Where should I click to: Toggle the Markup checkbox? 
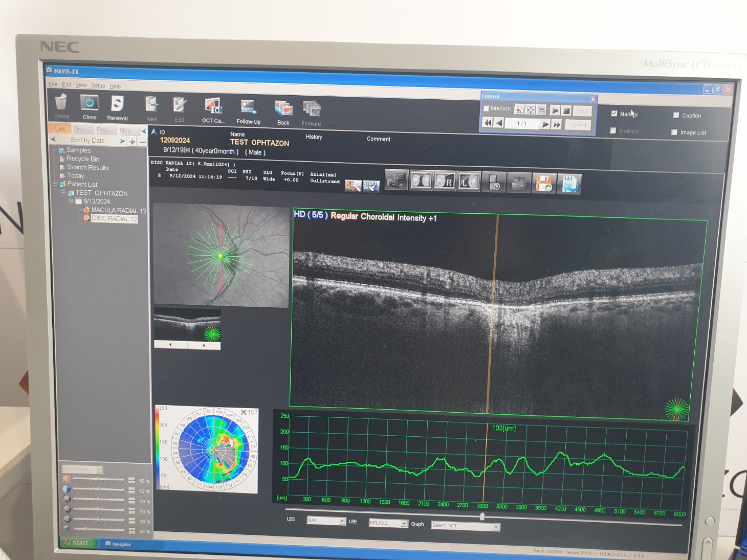614,114
